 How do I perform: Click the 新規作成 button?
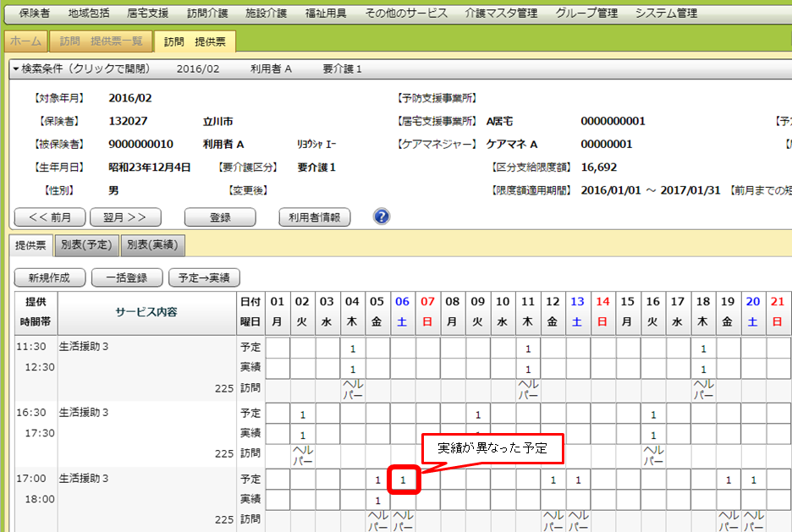49,277
